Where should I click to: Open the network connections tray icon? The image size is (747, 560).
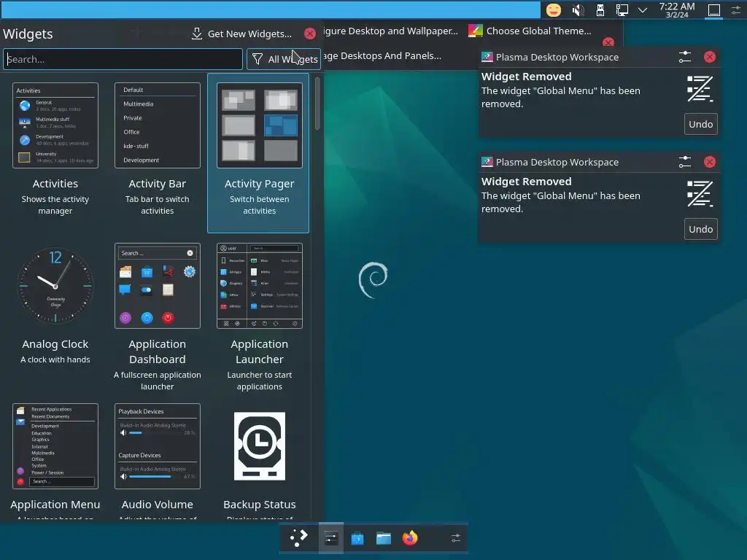click(622, 10)
